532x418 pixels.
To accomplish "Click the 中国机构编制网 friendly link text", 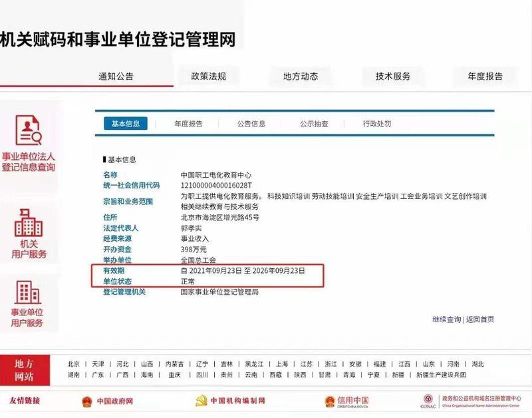I will [238, 401].
